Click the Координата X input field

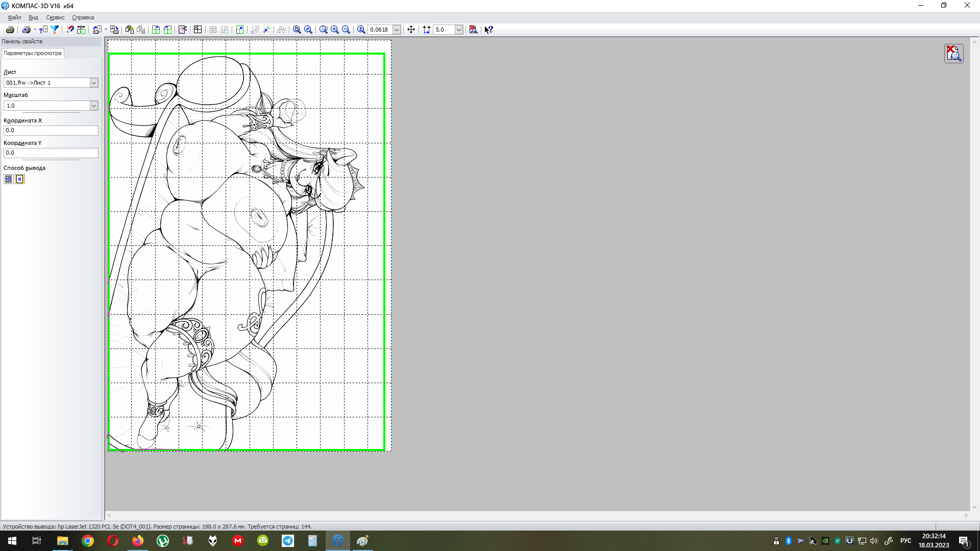(x=51, y=130)
